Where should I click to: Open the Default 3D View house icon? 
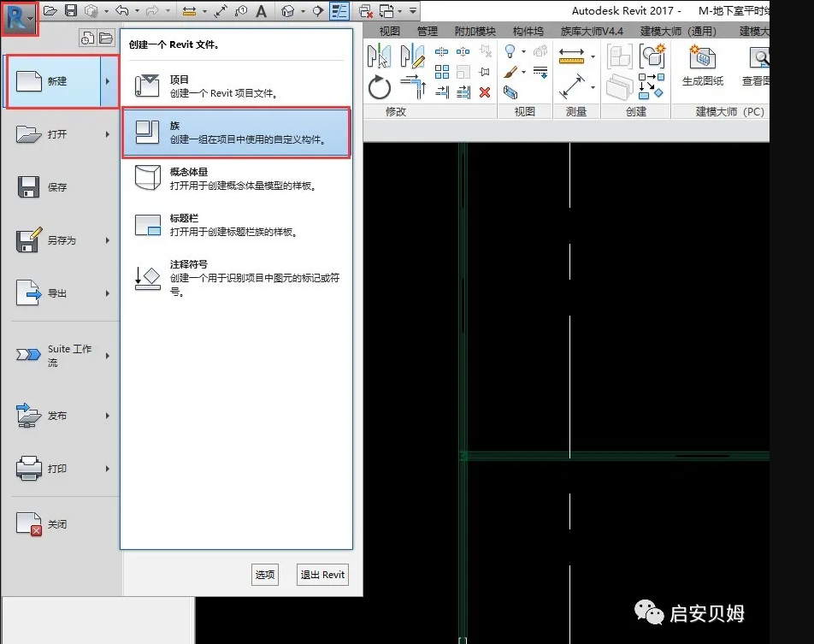point(287,11)
